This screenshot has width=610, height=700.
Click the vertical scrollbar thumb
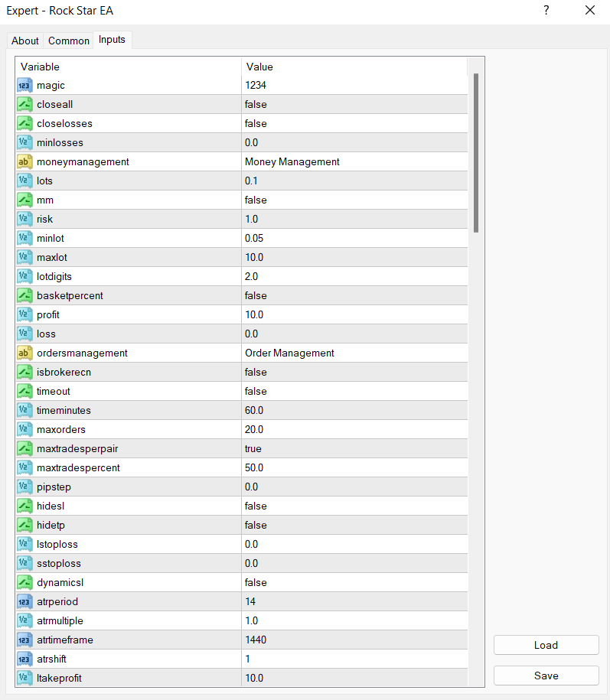point(476,153)
